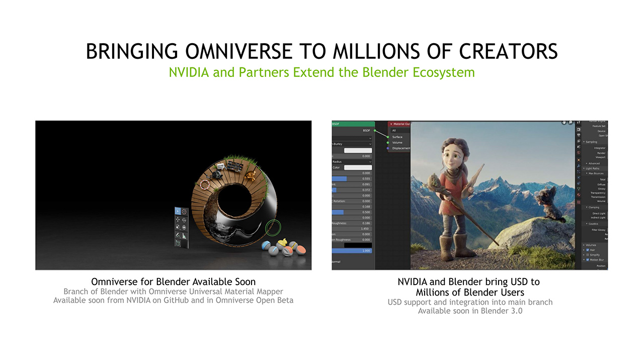Toggle the Hair checkbox
Image resolution: width=644 pixels, height=362 pixels.
[588, 250]
